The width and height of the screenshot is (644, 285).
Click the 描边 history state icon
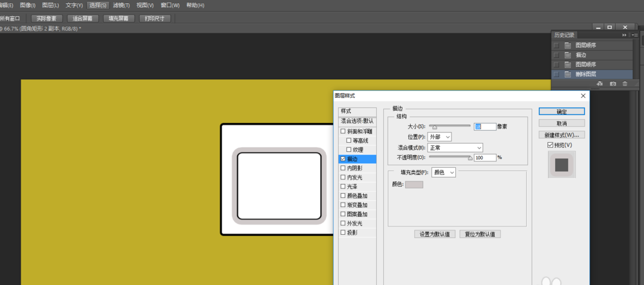pyautogui.click(x=567, y=55)
